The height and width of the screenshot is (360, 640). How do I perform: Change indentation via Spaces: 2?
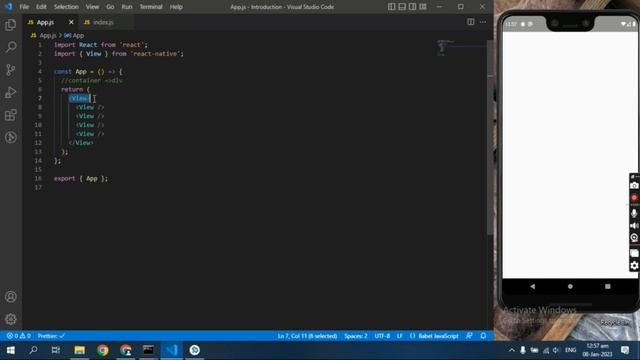[x=356, y=336]
